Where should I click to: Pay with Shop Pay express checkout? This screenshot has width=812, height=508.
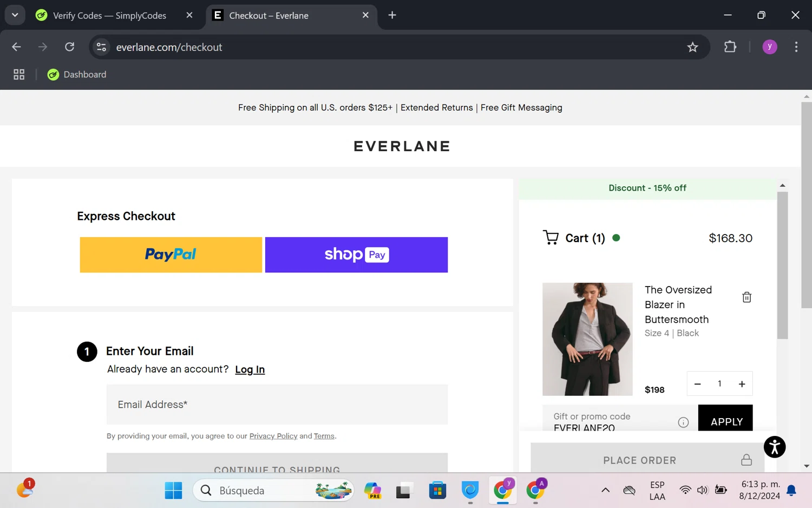point(356,255)
